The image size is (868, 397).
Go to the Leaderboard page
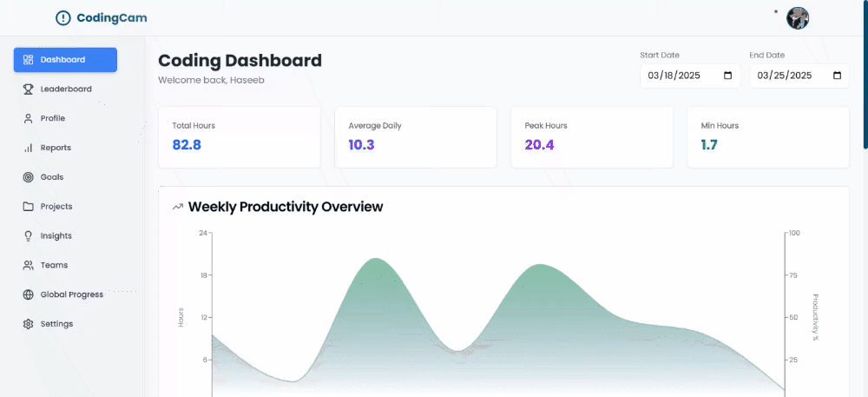pos(66,89)
